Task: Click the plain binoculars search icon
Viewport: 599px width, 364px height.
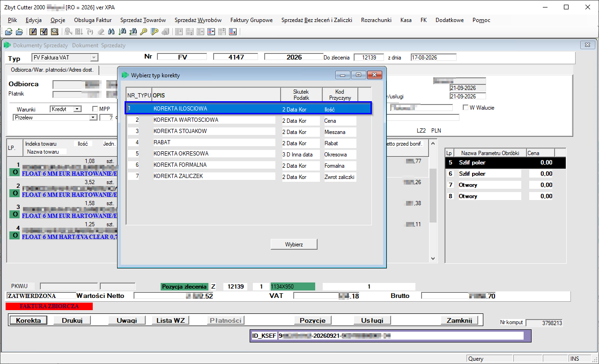Action: [x=112, y=32]
